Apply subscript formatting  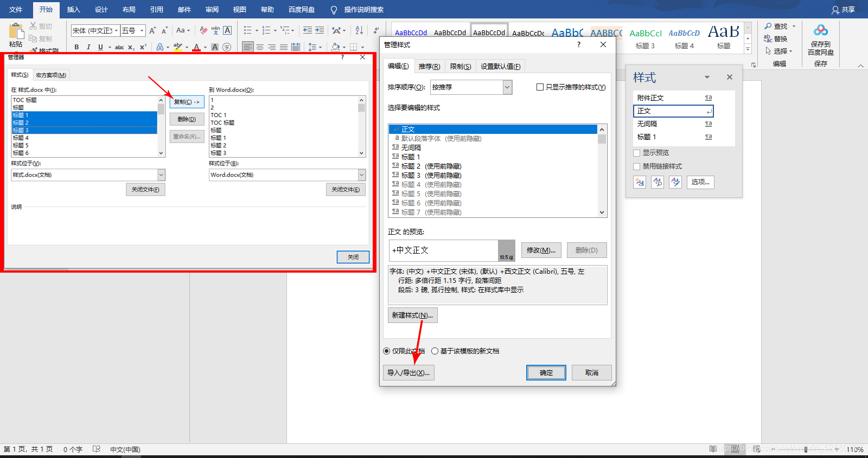pyautogui.click(x=131, y=47)
